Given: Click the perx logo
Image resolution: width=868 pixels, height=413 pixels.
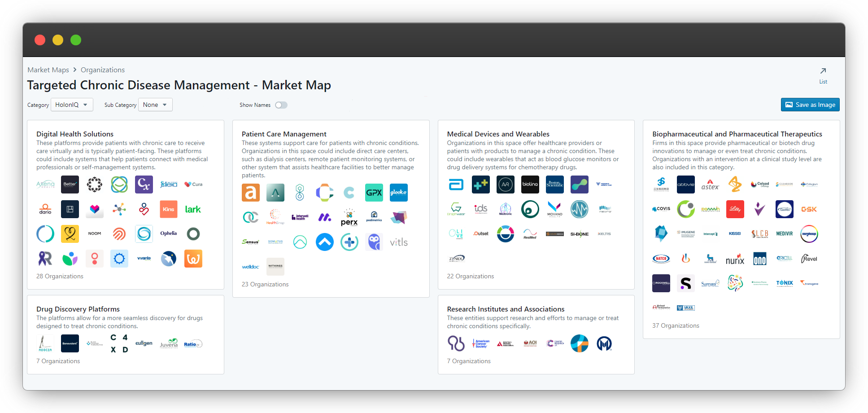Looking at the screenshot, I should (x=349, y=217).
